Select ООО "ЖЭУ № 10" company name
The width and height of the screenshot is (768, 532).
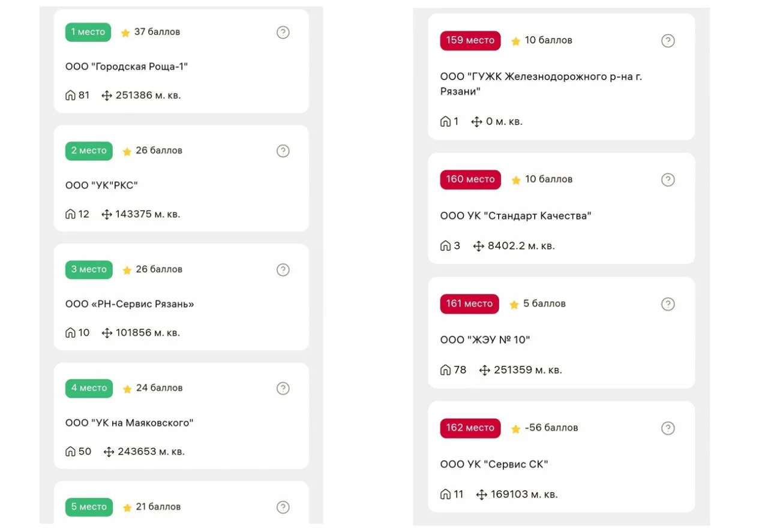point(485,340)
